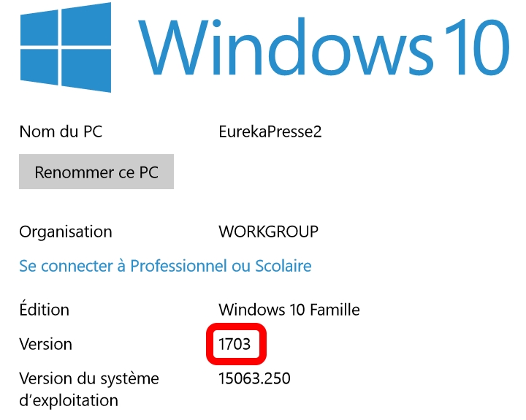Click the Édition label
This screenshot has width=526, height=420.
point(45,308)
